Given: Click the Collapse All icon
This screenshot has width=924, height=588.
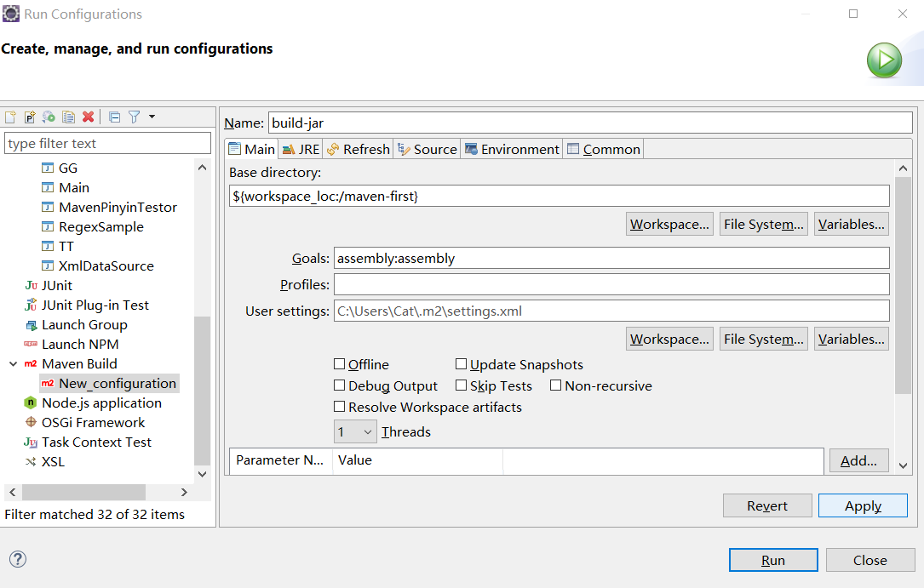Looking at the screenshot, I should click(115, 117).
